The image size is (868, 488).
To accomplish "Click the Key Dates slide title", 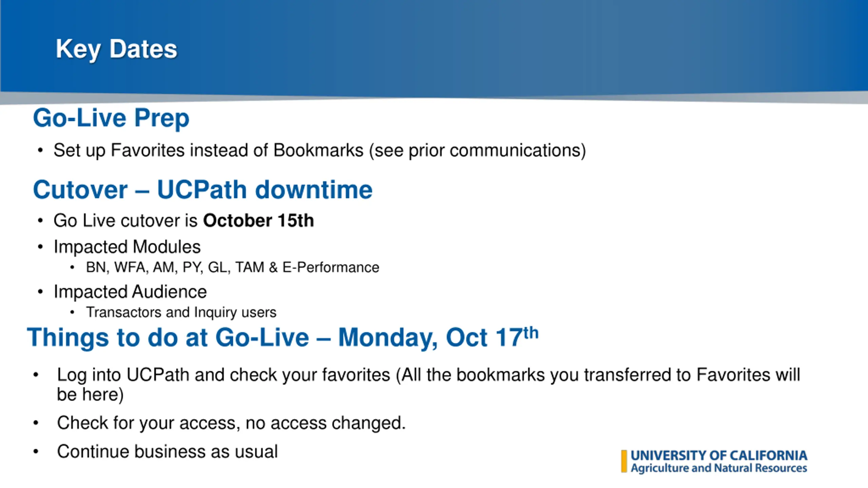I will (116, 50).
